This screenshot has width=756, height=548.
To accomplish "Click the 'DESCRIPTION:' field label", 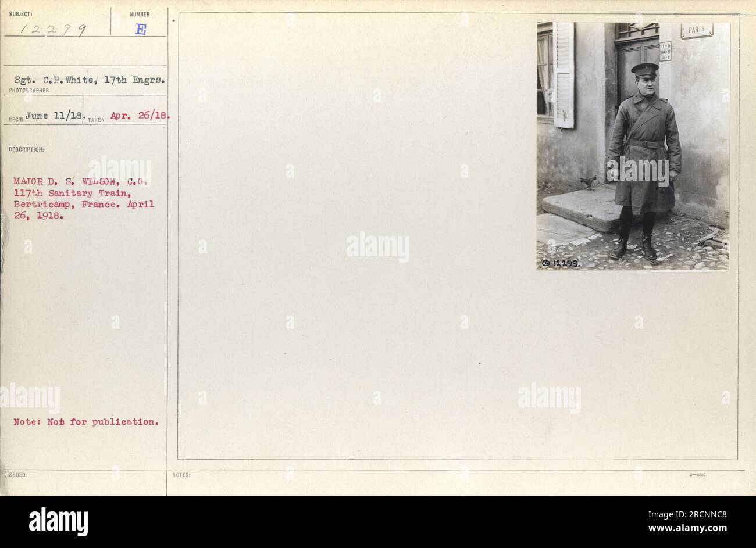I will [26, 149].
